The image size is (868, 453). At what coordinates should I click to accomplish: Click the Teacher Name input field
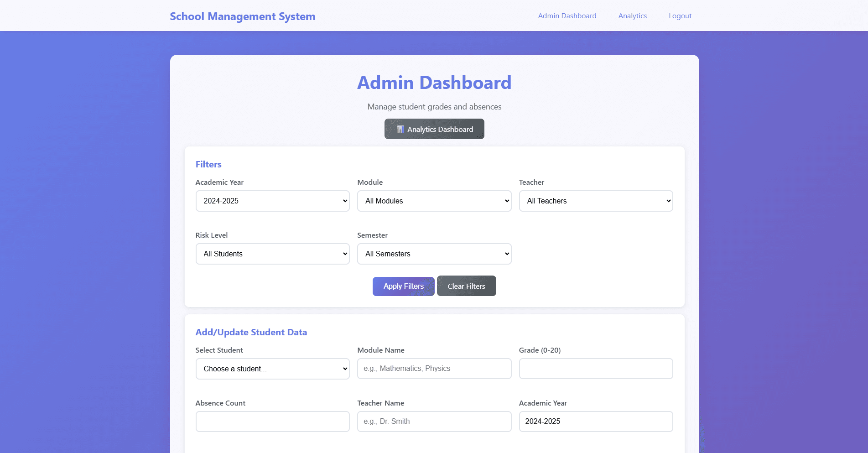(x=434, y=422)
